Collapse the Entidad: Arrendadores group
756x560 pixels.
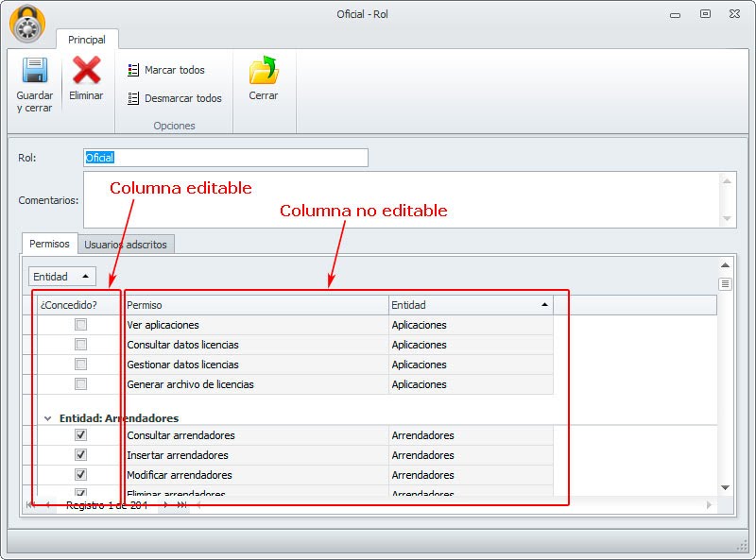pos(48,418)
